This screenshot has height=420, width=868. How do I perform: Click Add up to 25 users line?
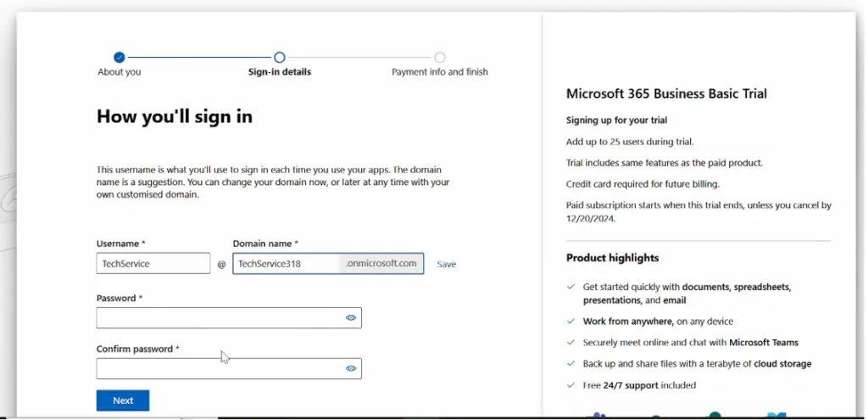pos(630,142)
